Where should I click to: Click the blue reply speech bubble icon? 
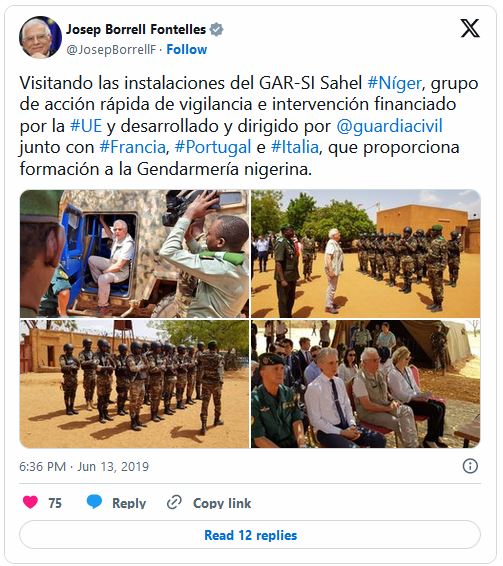(94, 502)
